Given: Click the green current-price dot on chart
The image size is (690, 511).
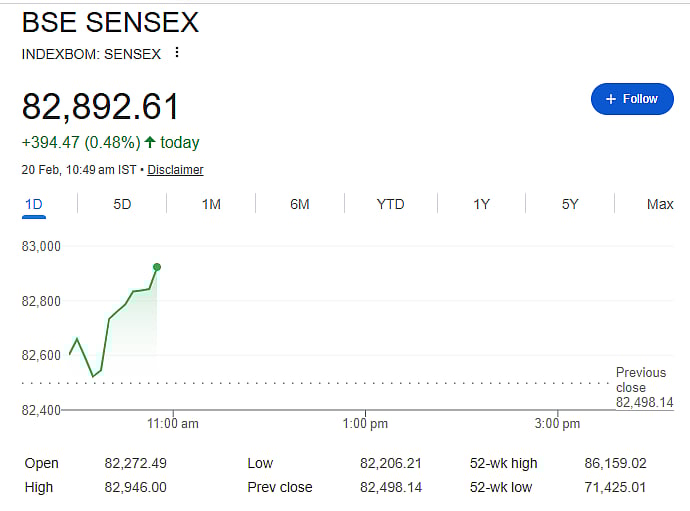Looking at the screenshot, I should [157, 267].
